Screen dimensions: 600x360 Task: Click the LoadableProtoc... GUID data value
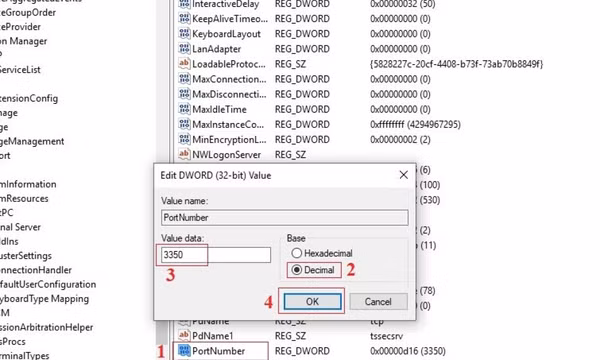(x=457, y=64)
